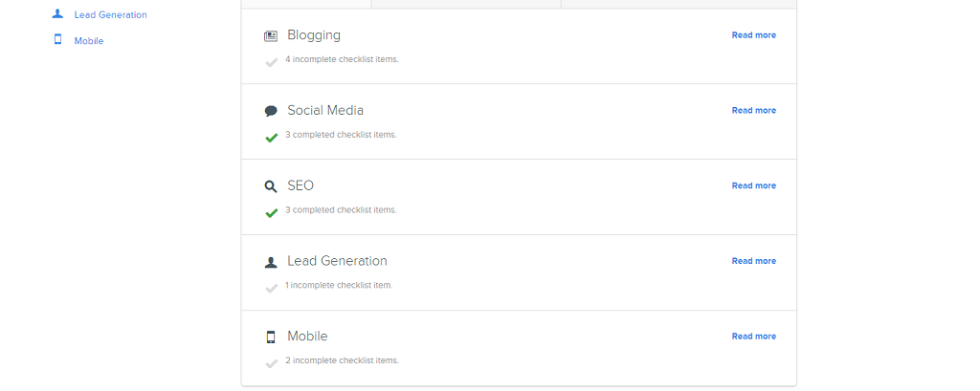Click the Blogging newspaper icon
980x391 pixels.
(271, 36)
